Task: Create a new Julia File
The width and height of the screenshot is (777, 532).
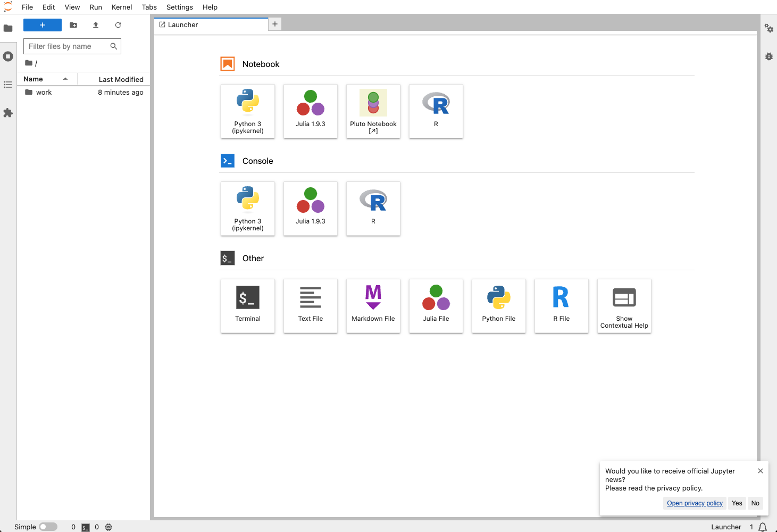Action: click(x=436, y=306)
